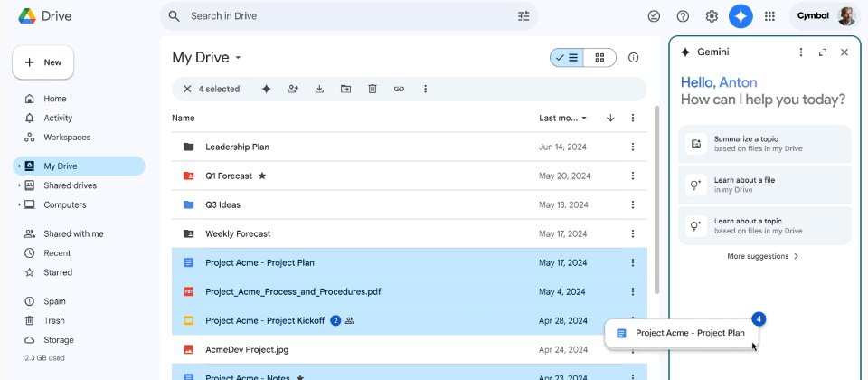
Task: Open the Cymbal account profile picture
Action: click(846, 16)
